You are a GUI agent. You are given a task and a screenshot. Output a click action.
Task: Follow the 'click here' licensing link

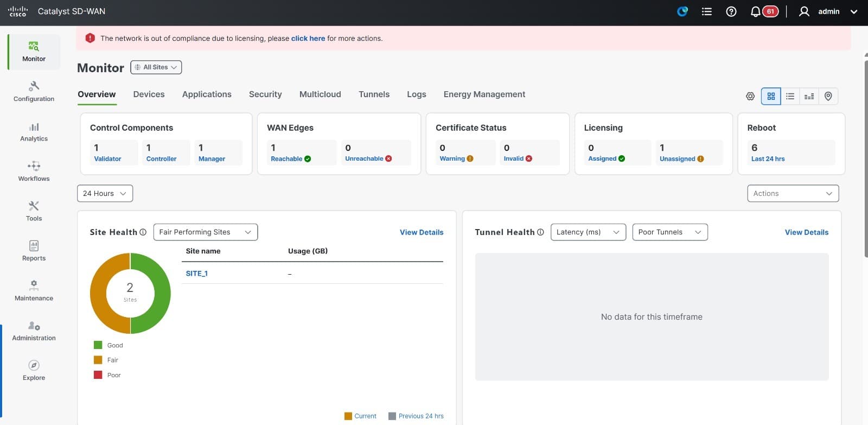click(308, 39)
